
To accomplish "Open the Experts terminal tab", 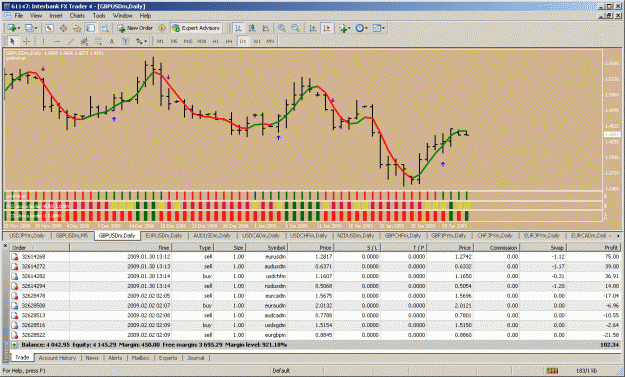I will click(168, 358).
